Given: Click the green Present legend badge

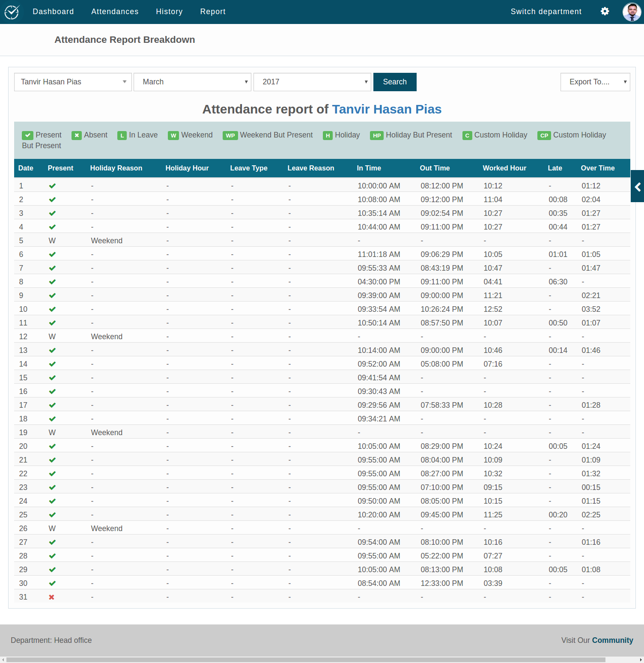Looking at the screenshot, I should tap(28, 135).
